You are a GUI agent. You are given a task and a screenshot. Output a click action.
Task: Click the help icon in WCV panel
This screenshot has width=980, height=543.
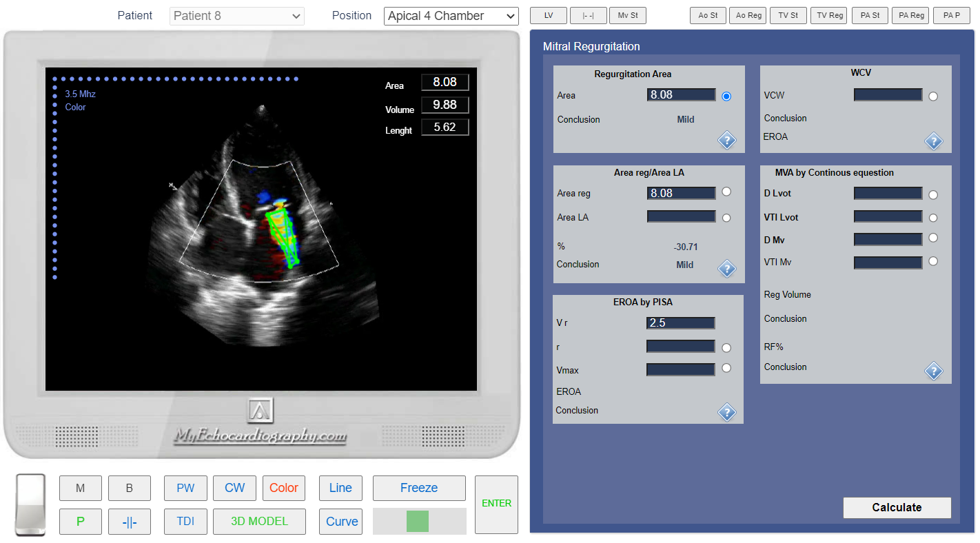pyautogui.click(x=933, y=141)
